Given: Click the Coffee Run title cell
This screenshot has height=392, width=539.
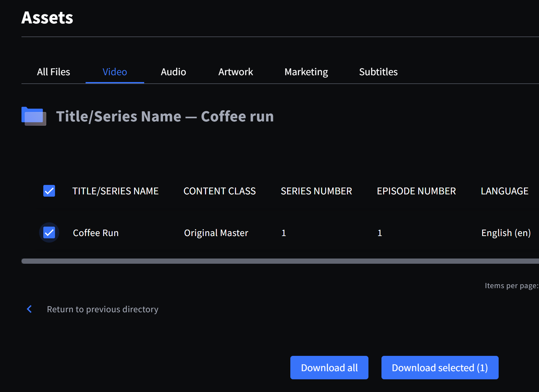Looking at the screenshot, I should point(96,233).
